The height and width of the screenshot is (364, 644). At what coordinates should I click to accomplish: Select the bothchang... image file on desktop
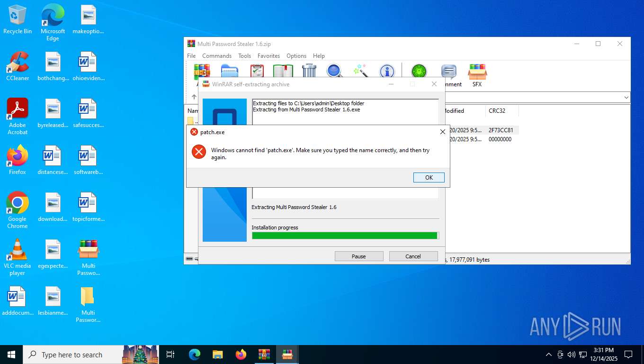(53, 66)
